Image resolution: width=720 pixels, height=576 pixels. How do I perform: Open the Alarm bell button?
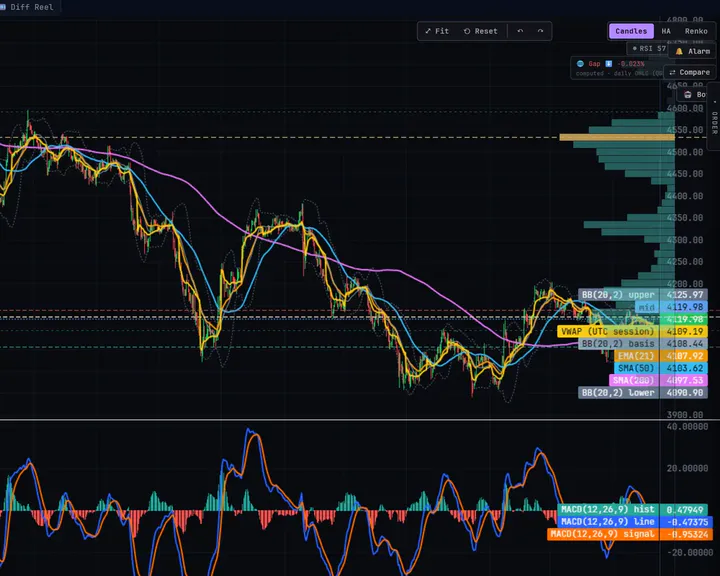point(692,51)
